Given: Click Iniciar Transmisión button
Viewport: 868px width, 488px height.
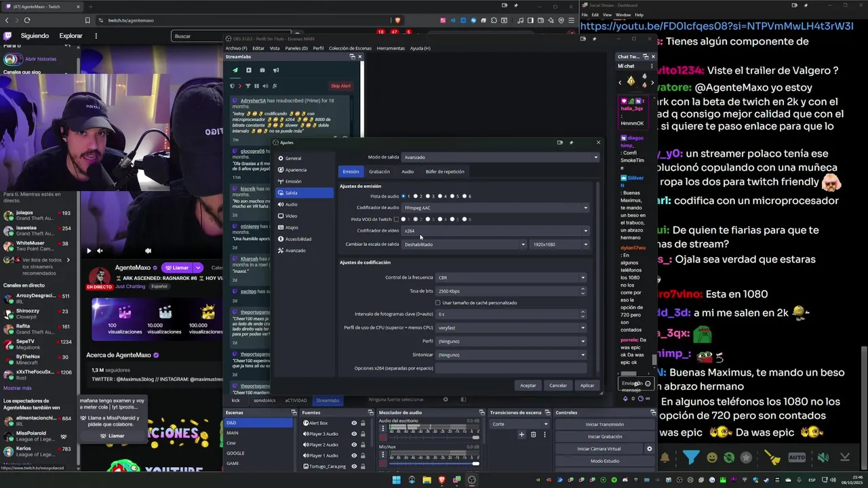Looking at the screenshot, I should click(x=605, y=424).
